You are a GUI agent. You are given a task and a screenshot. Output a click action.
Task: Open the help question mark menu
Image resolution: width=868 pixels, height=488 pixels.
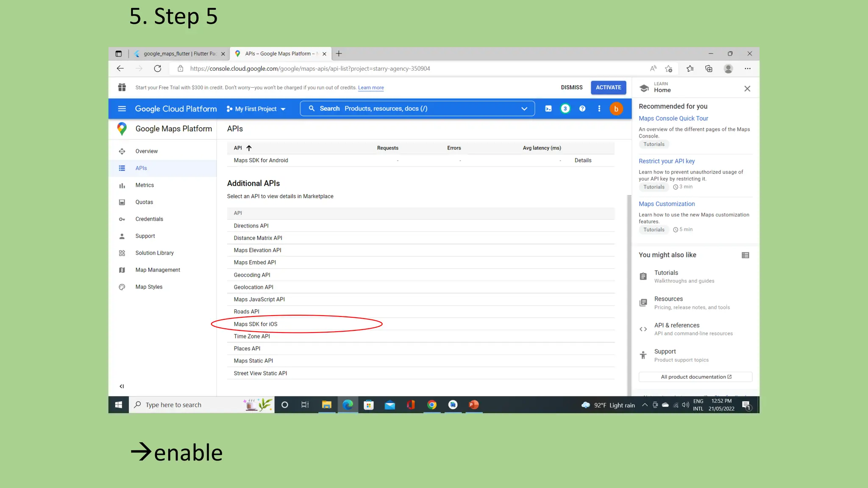pos(582,109)
